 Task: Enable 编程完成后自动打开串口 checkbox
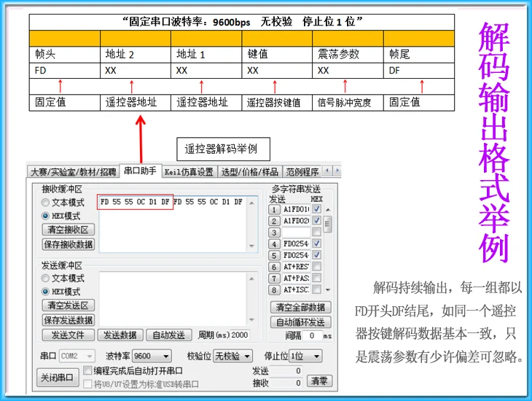coord(87,370)
